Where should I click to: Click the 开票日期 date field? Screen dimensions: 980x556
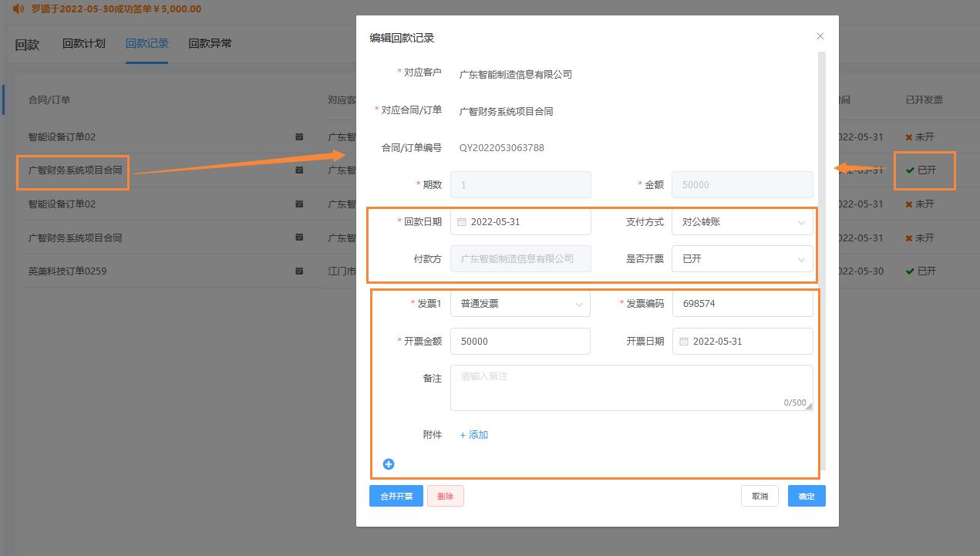(743, 341)
